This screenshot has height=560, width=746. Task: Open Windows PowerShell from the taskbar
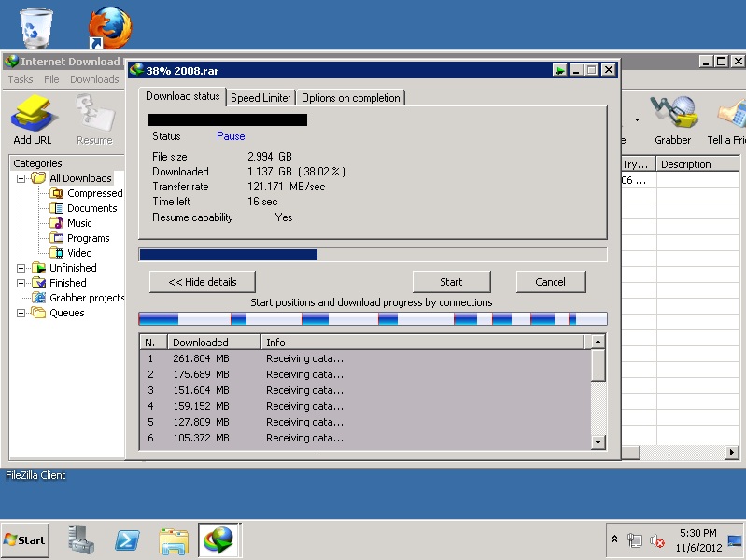pyautogui.click(x=128, y=539)
